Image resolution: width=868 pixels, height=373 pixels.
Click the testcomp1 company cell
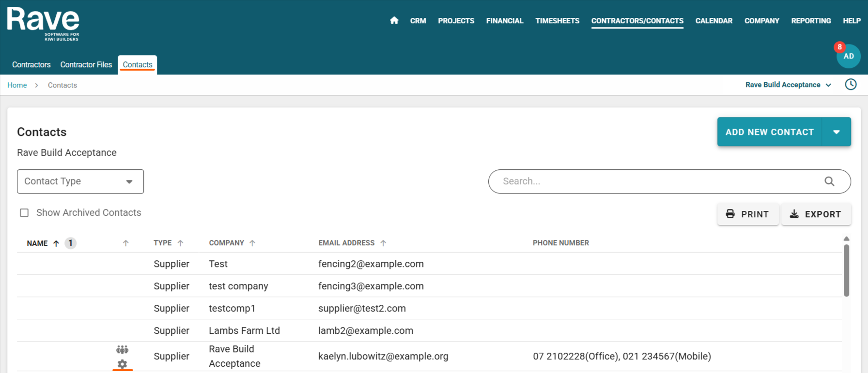coord(232,309)
